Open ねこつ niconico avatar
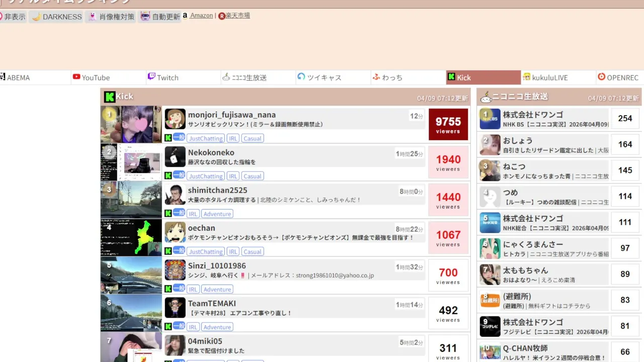The width and height of the screenshot is (644, 362). click(490, 171)
